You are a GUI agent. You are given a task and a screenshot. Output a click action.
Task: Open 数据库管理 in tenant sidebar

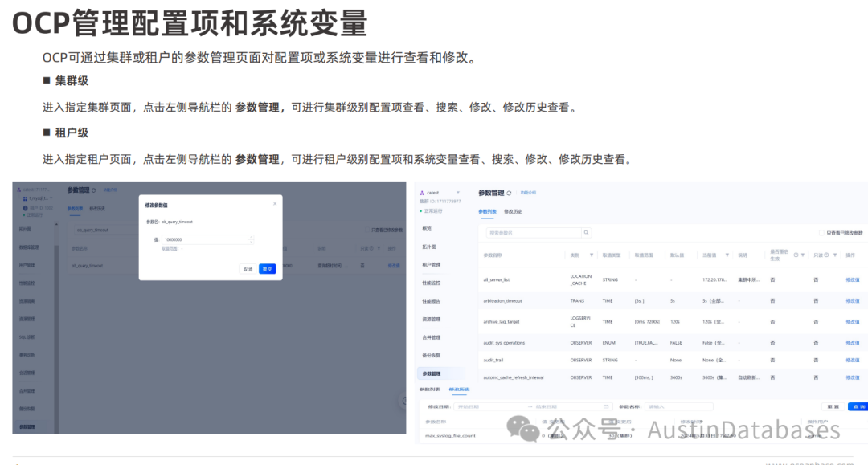[29, 247]
